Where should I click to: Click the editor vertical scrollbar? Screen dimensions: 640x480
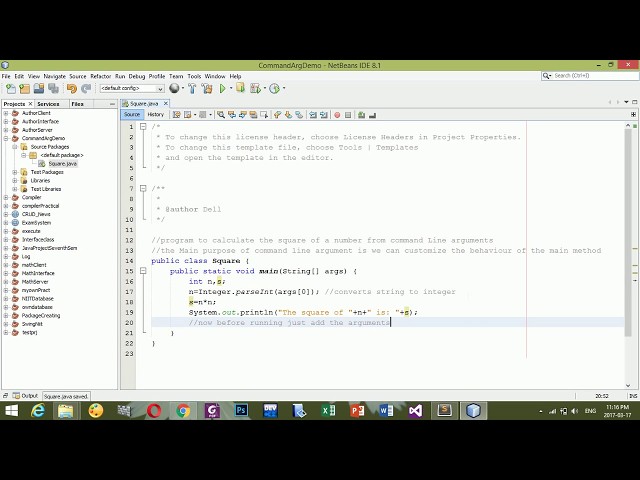[628, 235]
